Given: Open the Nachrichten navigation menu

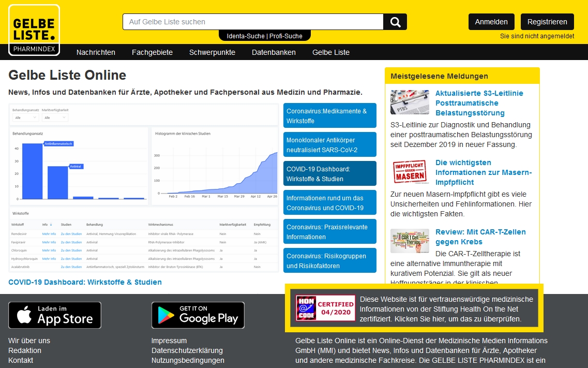Looking at the screenshot, I should (x=96, y=52).
